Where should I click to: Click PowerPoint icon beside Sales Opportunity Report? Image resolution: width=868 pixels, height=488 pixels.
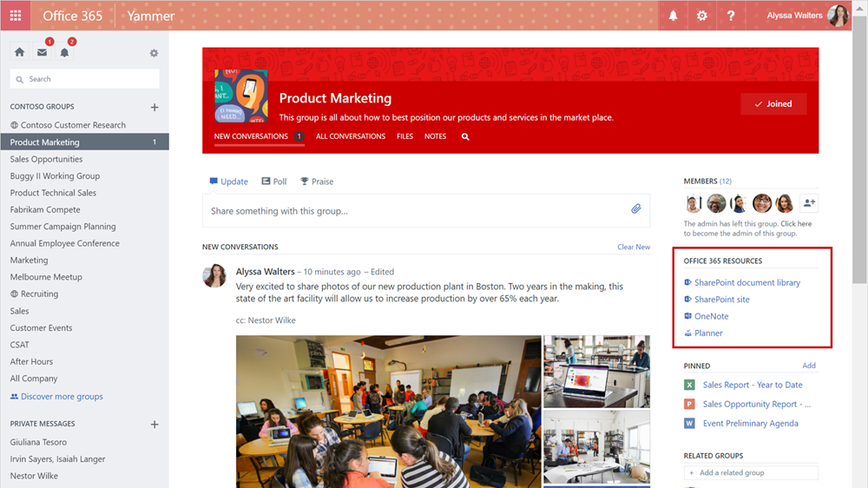tap(689, 405)
